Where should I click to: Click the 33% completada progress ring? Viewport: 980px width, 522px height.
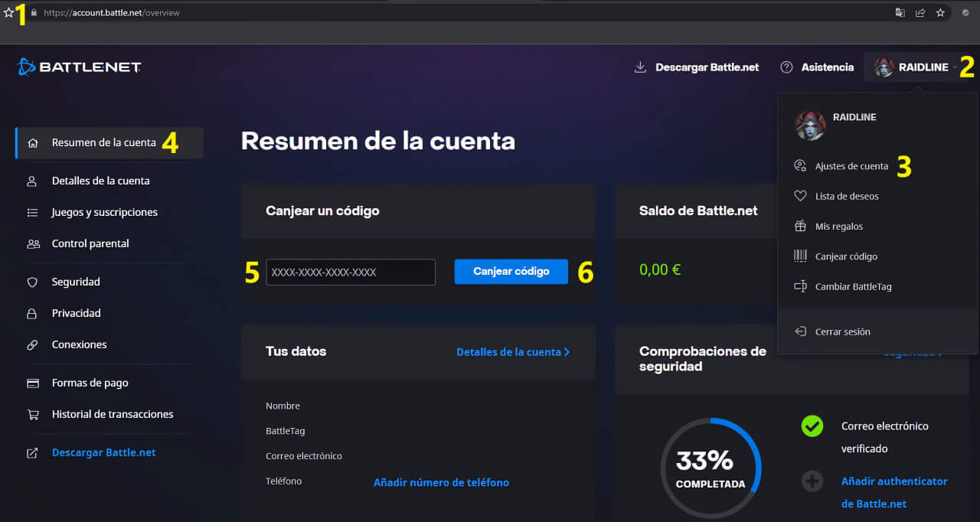[x=710, y=468]
